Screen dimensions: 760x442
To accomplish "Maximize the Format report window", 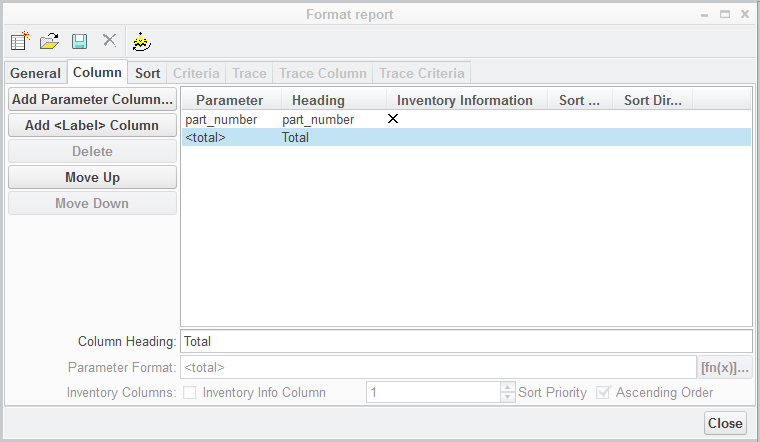I will (725, 15).
